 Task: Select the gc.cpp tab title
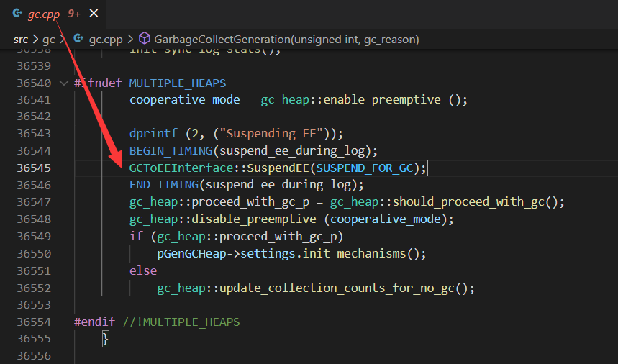point(45,14)
